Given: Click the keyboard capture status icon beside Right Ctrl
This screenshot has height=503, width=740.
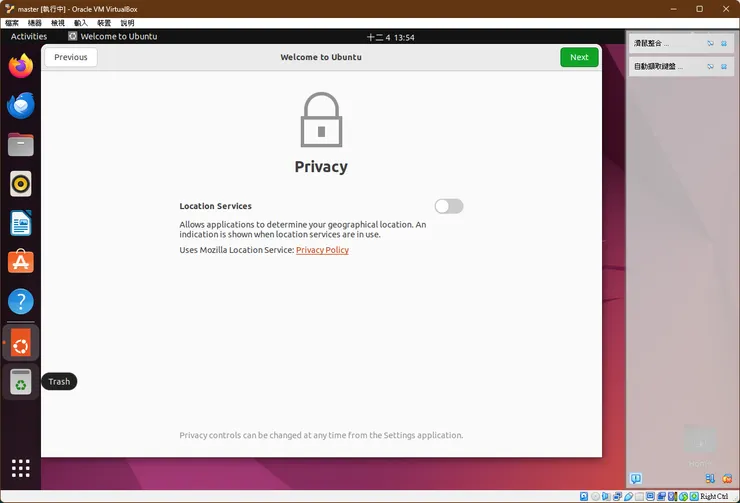Looking at the screenshot, I should pos(694,496).
